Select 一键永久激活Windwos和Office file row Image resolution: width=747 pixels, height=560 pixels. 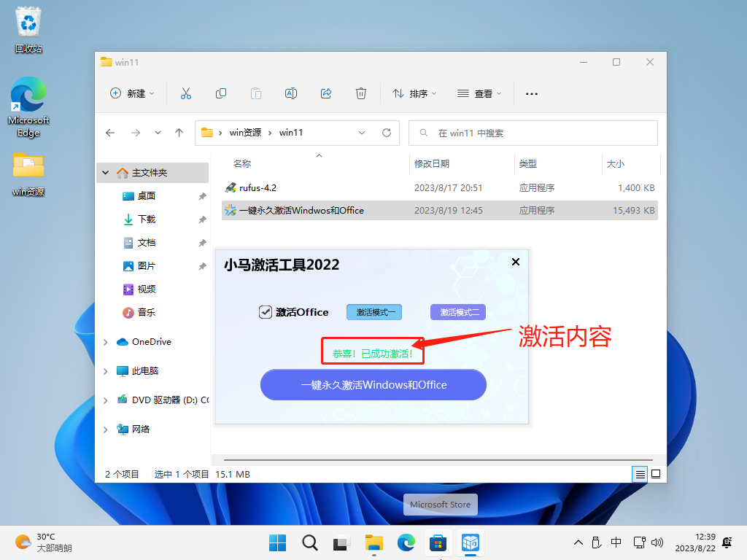point(440,211)
